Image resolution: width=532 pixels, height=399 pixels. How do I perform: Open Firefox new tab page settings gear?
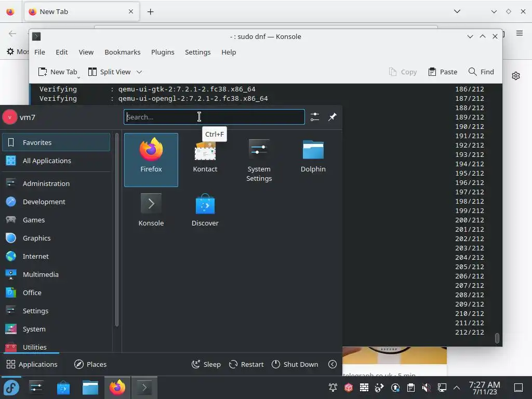tap(516, 76)
